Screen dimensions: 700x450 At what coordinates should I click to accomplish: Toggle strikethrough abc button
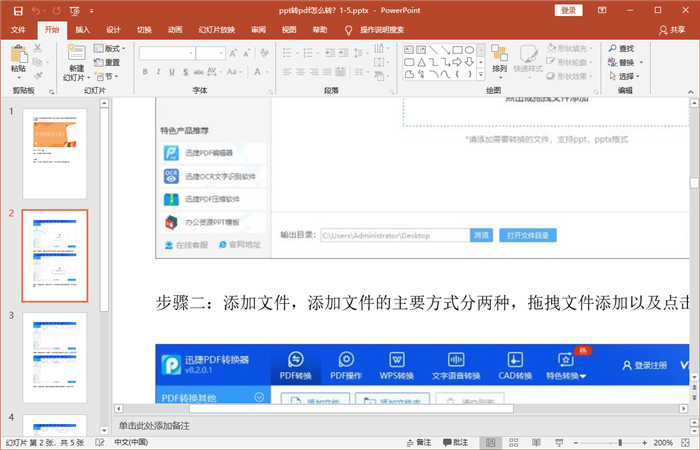point(199,72)
